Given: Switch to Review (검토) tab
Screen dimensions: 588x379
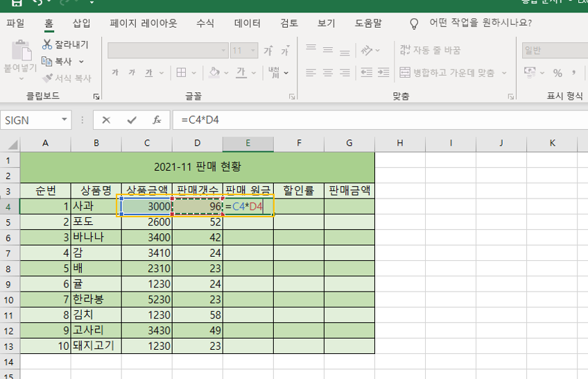Looking at the screenshot, I should 289,24.
